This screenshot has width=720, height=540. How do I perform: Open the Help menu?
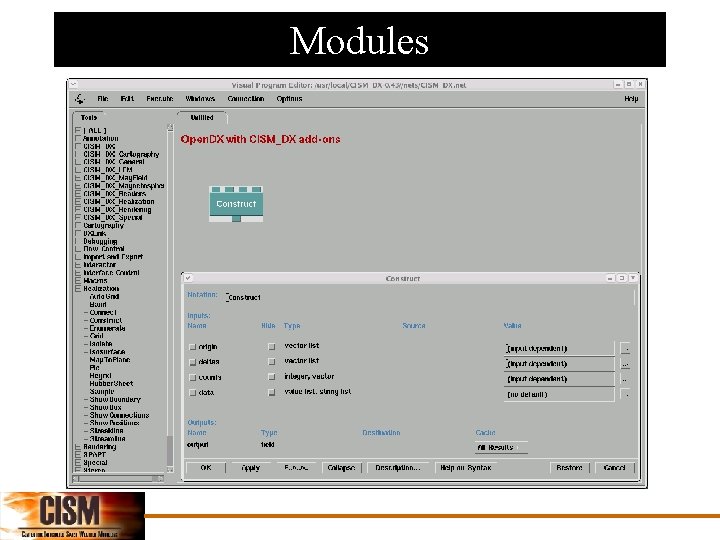[x=631, y=99]
